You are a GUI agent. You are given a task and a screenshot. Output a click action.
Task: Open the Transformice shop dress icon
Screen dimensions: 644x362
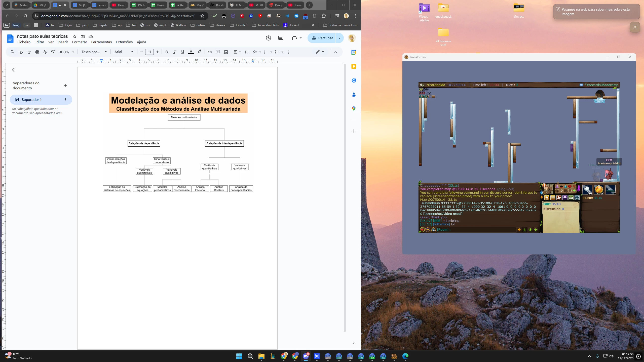559,198
